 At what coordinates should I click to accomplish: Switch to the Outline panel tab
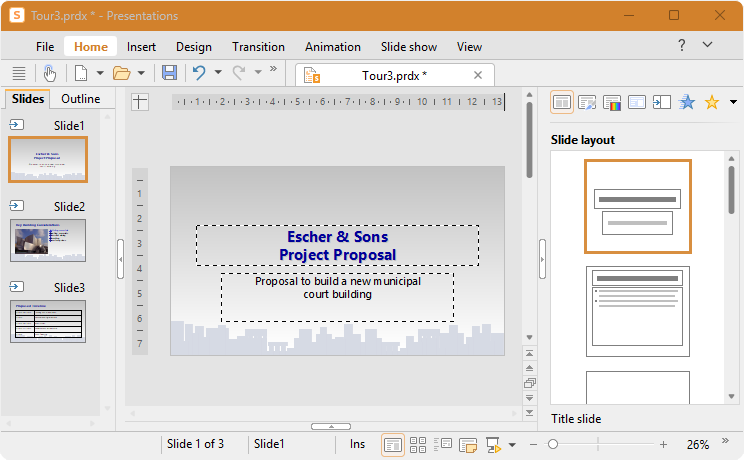[81, 99]
